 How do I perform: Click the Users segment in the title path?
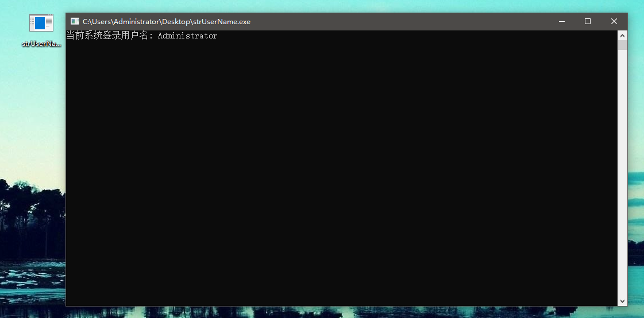tap(102, 22)
